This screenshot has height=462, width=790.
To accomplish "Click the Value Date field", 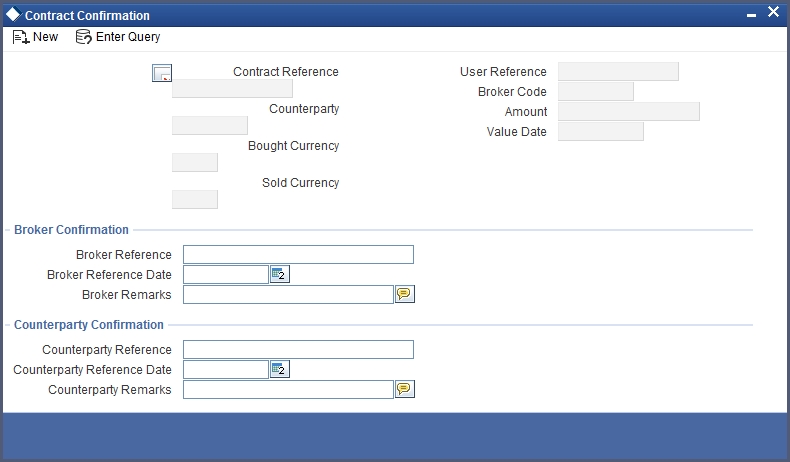I will coord(601,131).
